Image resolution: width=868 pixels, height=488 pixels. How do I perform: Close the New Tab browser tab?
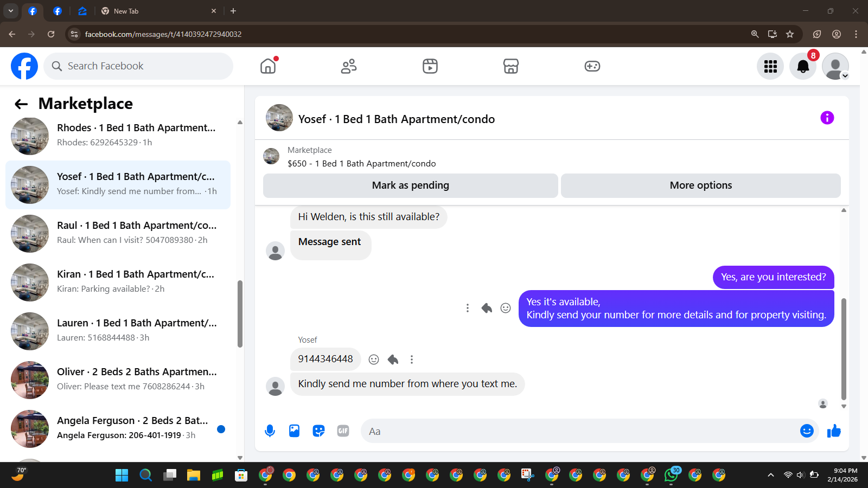coord(214,11)
